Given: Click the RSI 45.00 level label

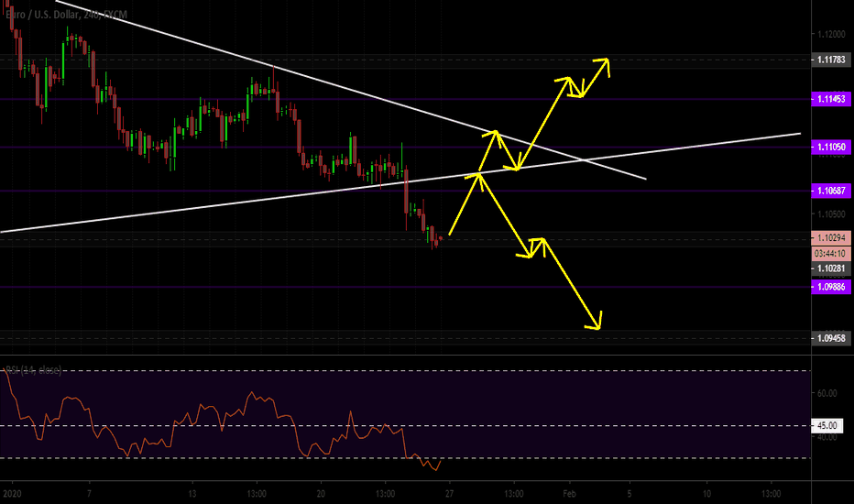Looking at the screenshot, I should point(827,425).
